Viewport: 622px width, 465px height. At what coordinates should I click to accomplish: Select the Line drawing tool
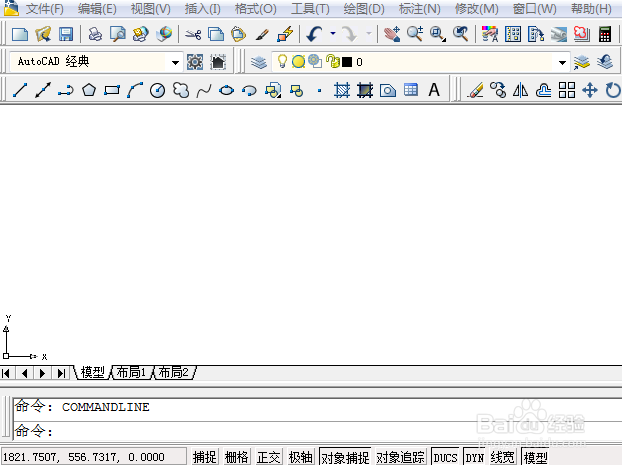point(20,90)
